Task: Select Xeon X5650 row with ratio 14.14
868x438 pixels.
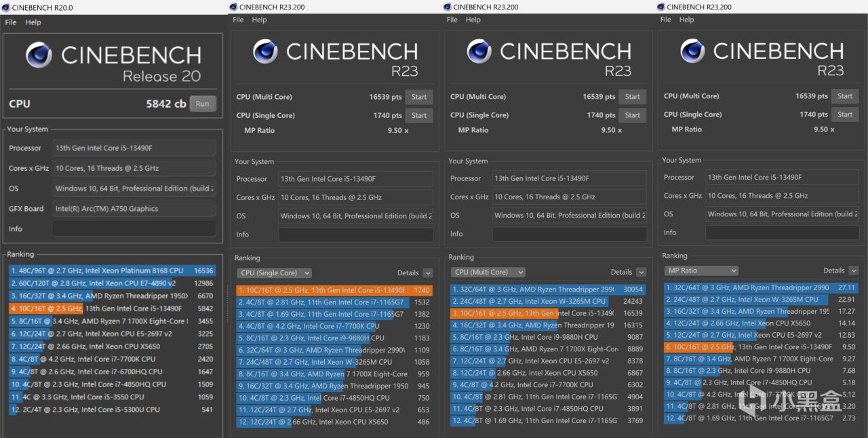Action: pyautogui.click(x=762, y=323)
